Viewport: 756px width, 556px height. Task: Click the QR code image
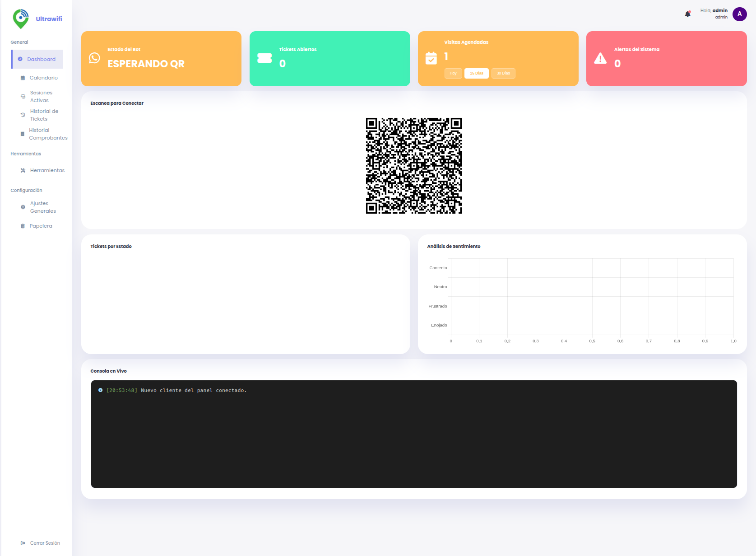[x=413, y=166]
